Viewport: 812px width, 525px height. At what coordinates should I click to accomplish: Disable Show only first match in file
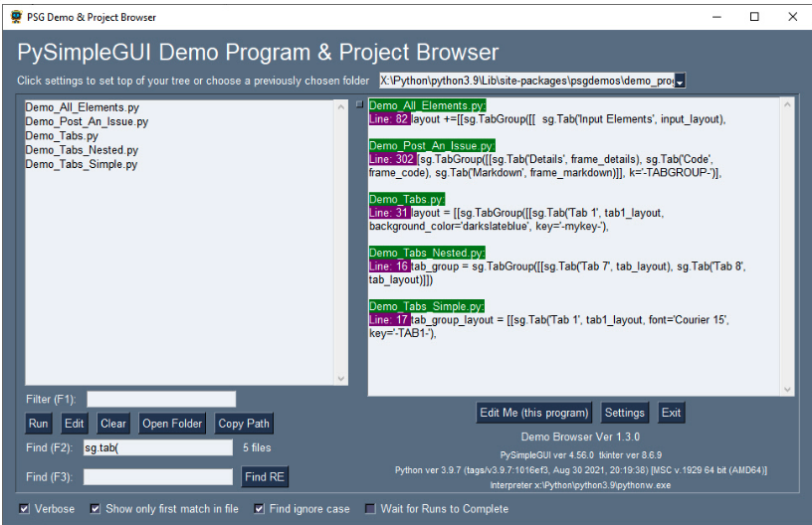(96, 509)
